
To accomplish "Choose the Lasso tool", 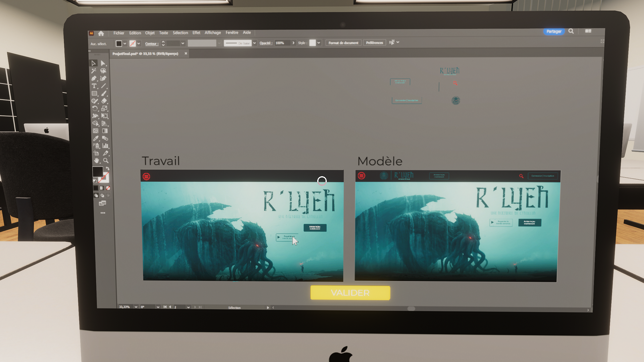I will pyautogui.click(x=103, y=71).
